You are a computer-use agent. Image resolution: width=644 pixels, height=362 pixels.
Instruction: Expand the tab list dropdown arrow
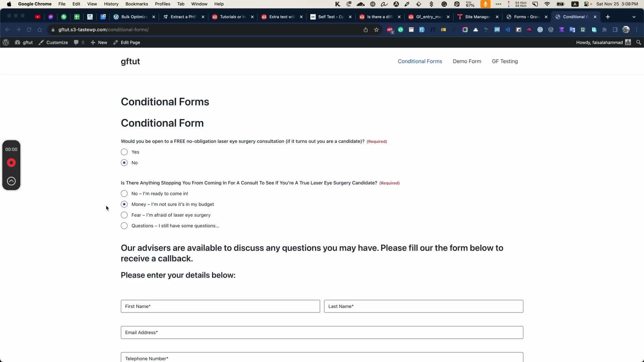click(634, 17)
